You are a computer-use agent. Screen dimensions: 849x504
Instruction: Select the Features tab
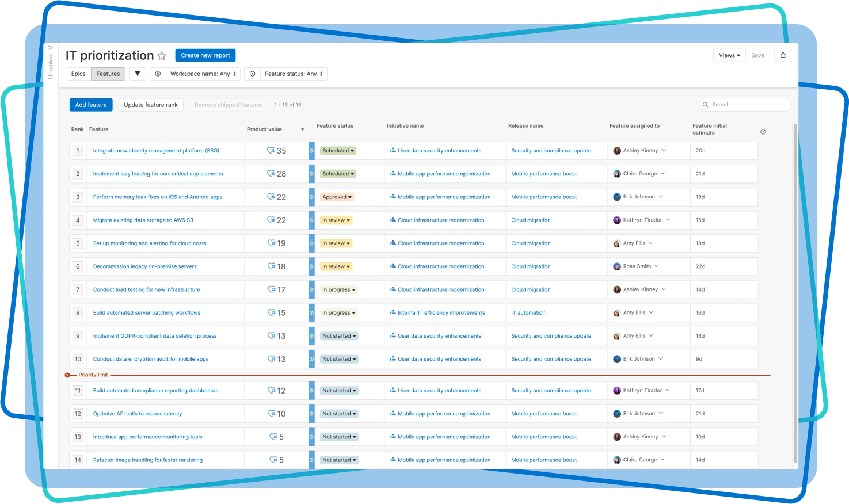click(108, 74)
